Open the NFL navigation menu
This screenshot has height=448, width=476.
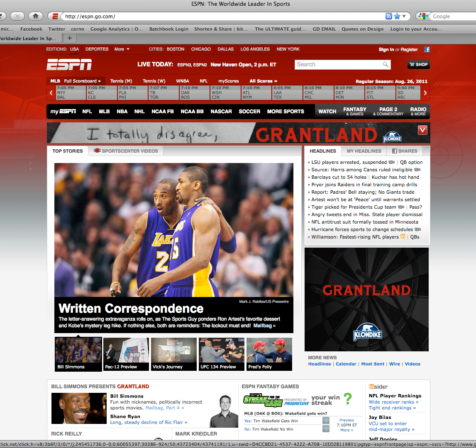87,112
